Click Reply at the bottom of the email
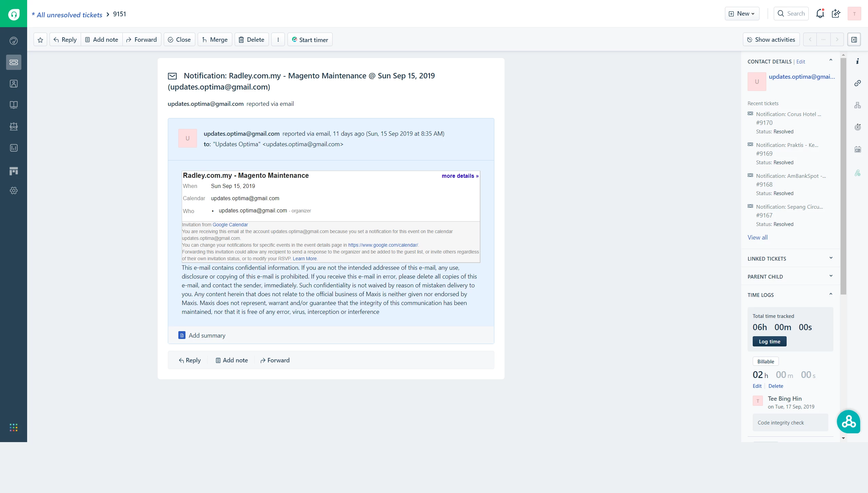The image size is (868, 493). (190, 360)
